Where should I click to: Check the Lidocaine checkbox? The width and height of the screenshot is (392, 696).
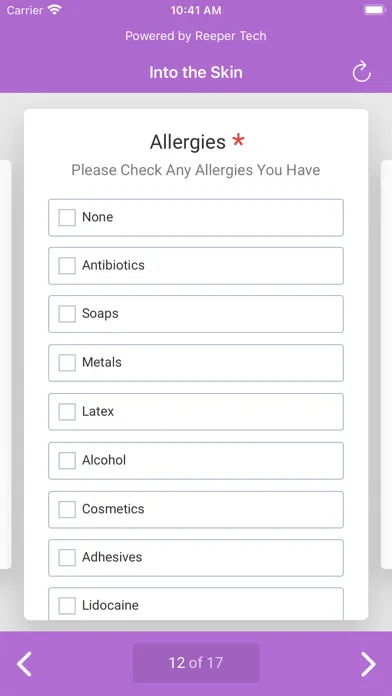click(67, 605)
